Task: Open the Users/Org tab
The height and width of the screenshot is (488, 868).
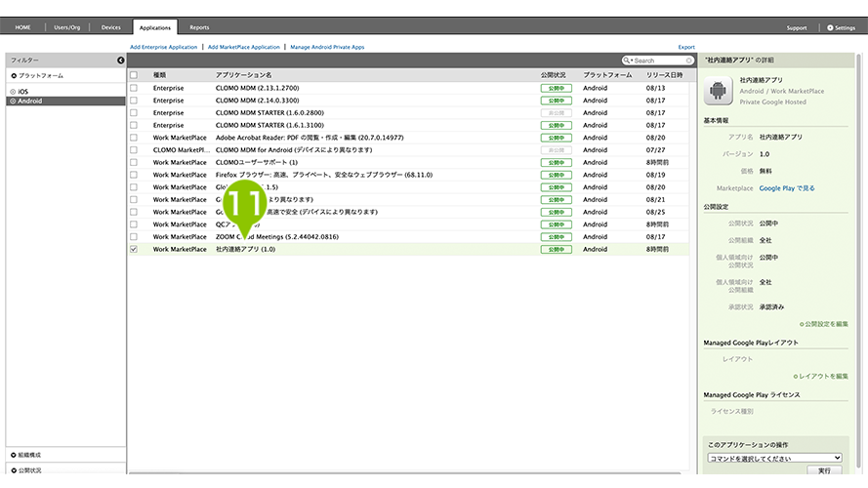Action: tap(67, 27)
